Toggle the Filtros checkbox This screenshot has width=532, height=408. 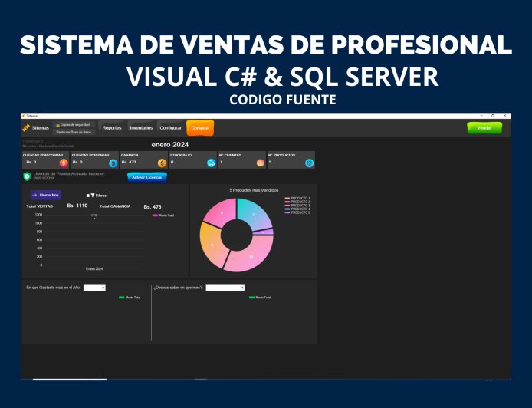[x=88, y=196]
